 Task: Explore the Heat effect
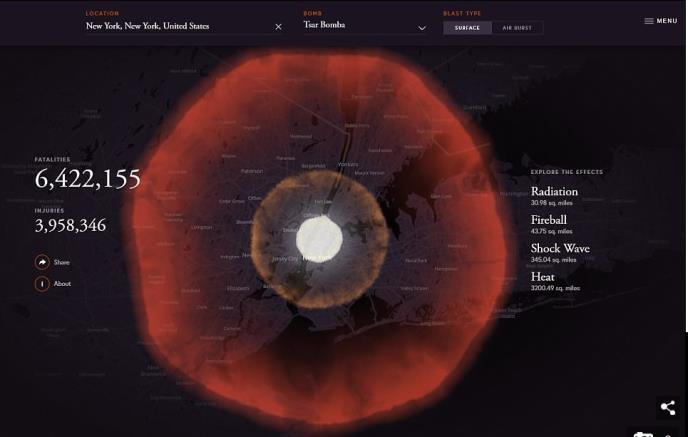click(543, 277)
